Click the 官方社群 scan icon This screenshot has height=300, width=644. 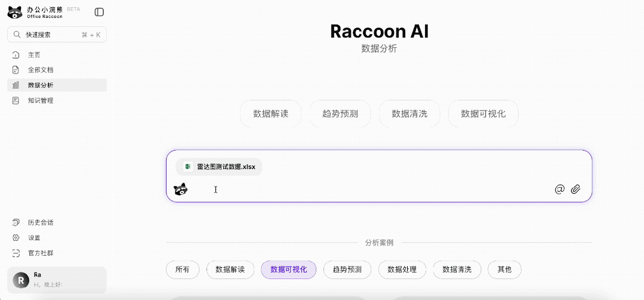click(16, 253)
